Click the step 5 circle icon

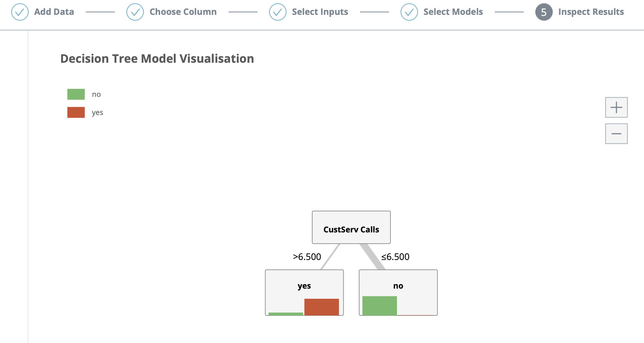coord(544,12)
